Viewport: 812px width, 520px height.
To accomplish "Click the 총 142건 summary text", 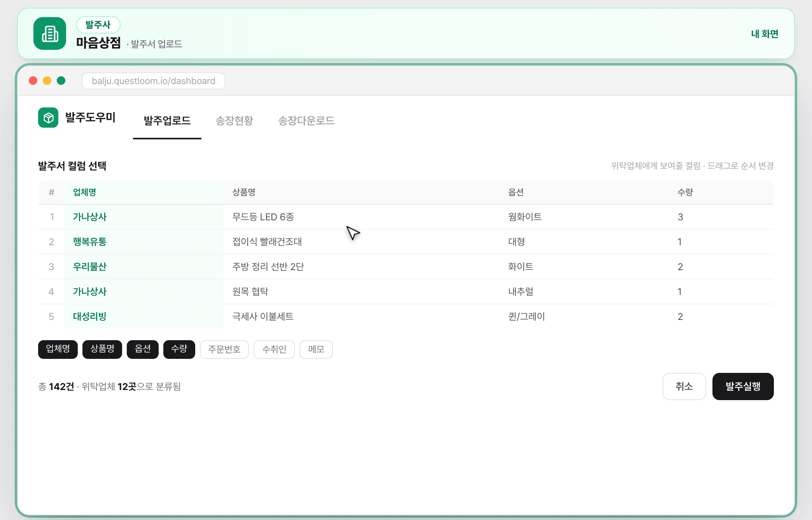I will (56, 386).
